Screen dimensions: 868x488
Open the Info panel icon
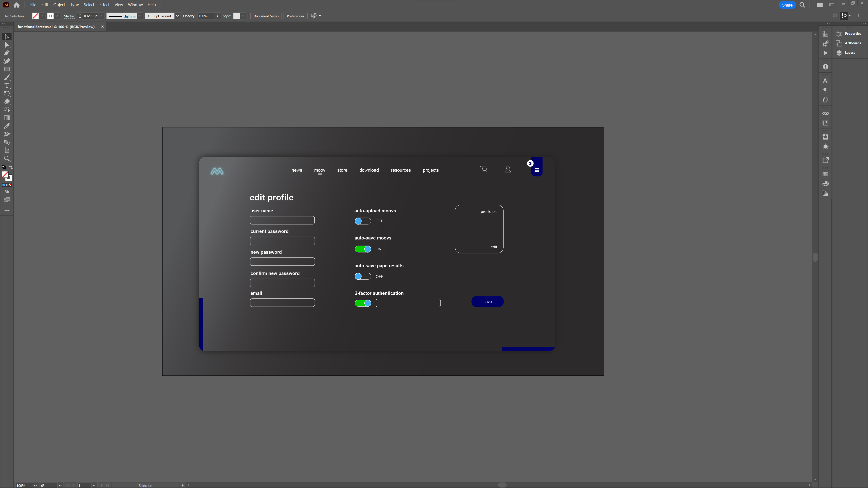point(825,67)
